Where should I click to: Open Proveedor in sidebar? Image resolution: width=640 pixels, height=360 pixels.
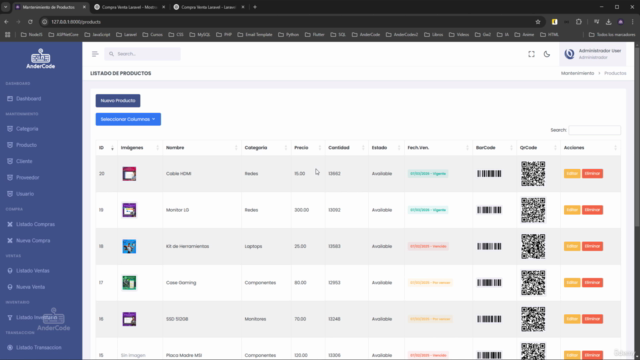[x=27, y=178]
